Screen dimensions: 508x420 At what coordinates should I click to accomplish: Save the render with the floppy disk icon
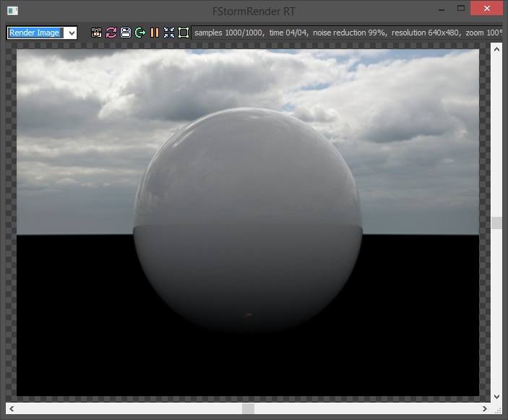tap(125, 33)
